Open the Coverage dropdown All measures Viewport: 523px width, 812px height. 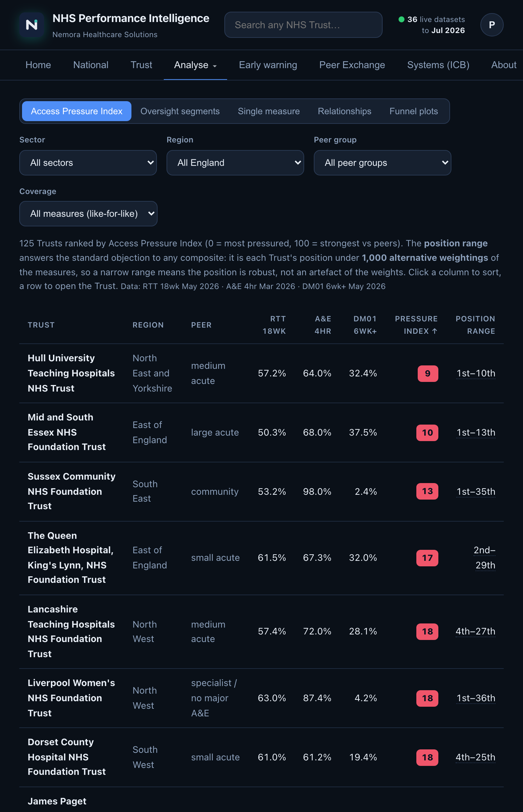[88, 214]
